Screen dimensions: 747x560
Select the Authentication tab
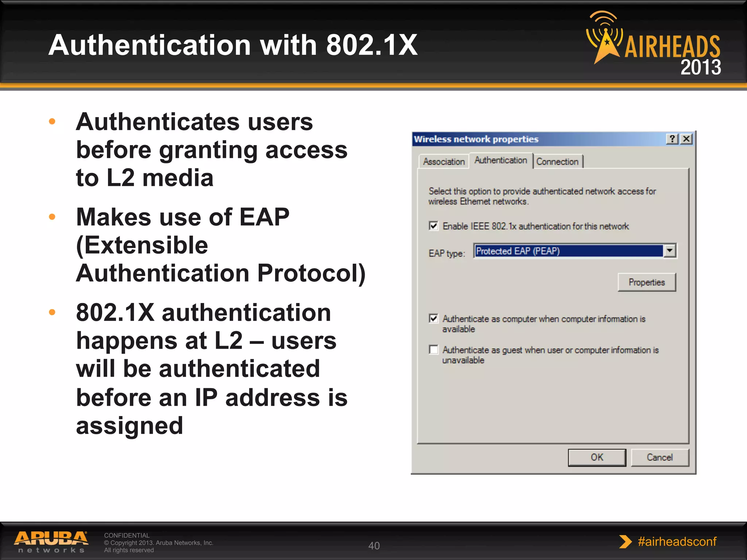500,160
